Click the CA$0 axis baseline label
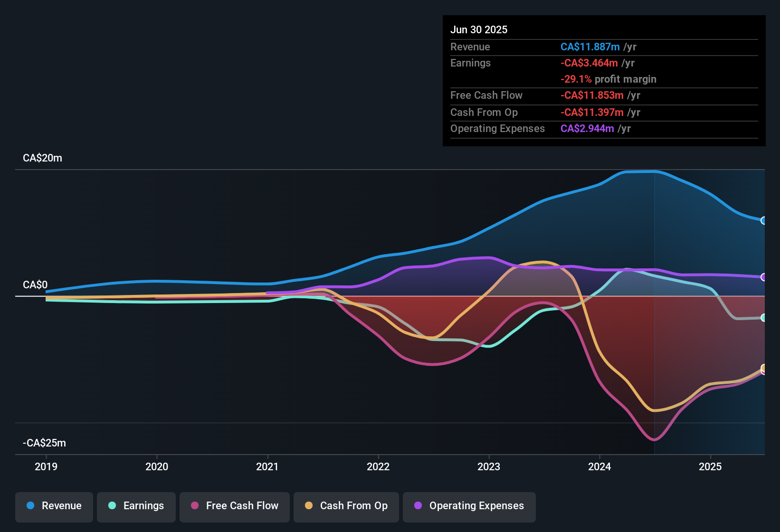780x532 pixels. point(35,285)
